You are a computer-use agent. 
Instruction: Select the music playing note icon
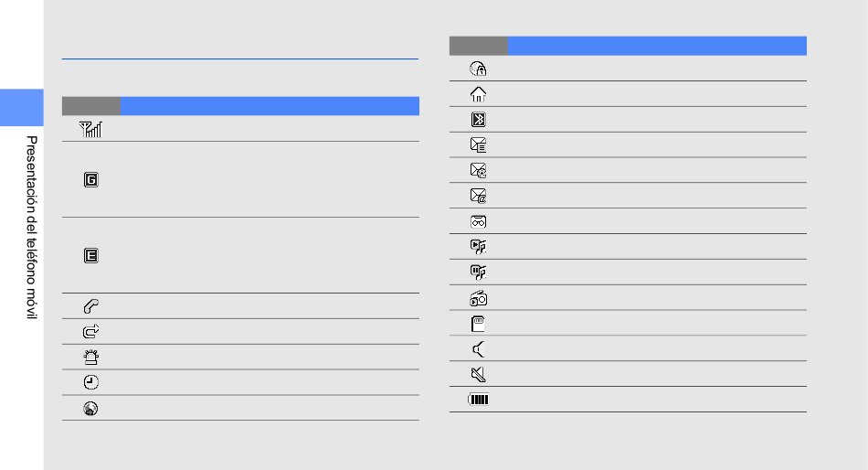coord(478,247)
